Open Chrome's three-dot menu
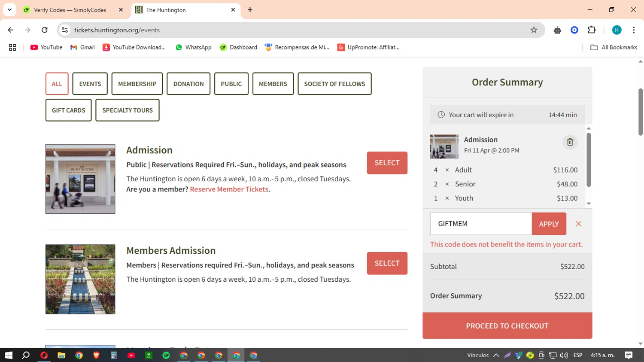The width and height of the screenshot is (644, 362). (x=634, y=30)
